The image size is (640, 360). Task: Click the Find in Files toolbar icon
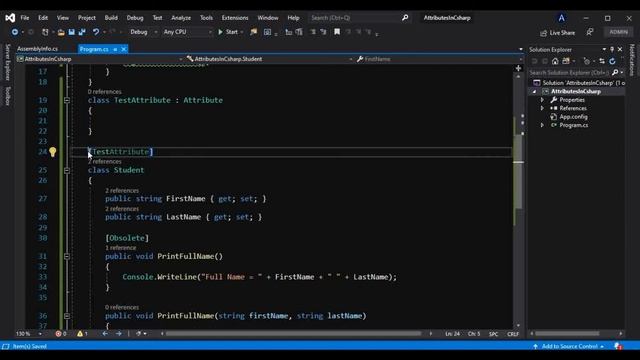point(253,32)
